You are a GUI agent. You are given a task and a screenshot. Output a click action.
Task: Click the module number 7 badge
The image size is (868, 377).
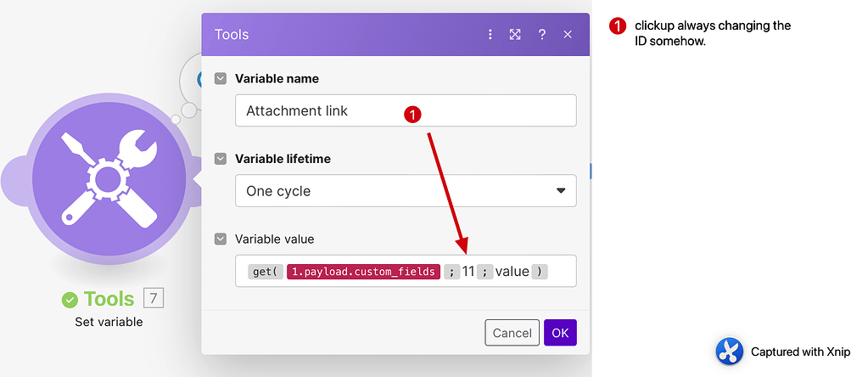153,298
